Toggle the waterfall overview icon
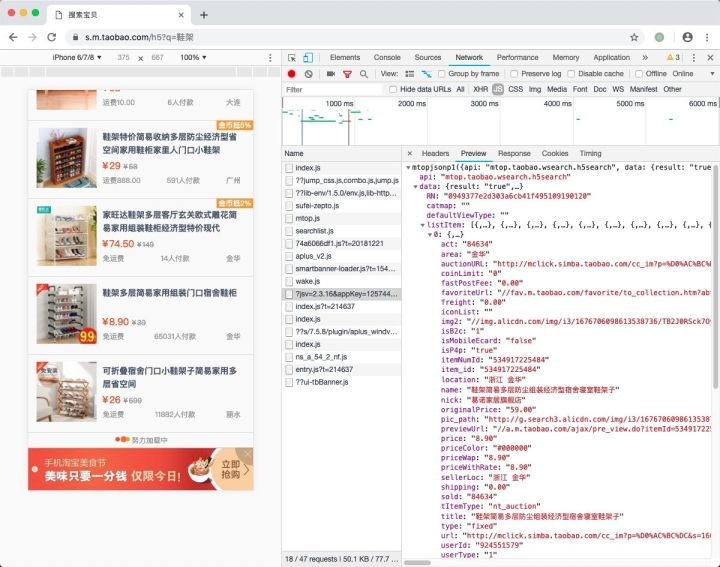This screenshot has height=567, width=720. click(x=427, y=74)
